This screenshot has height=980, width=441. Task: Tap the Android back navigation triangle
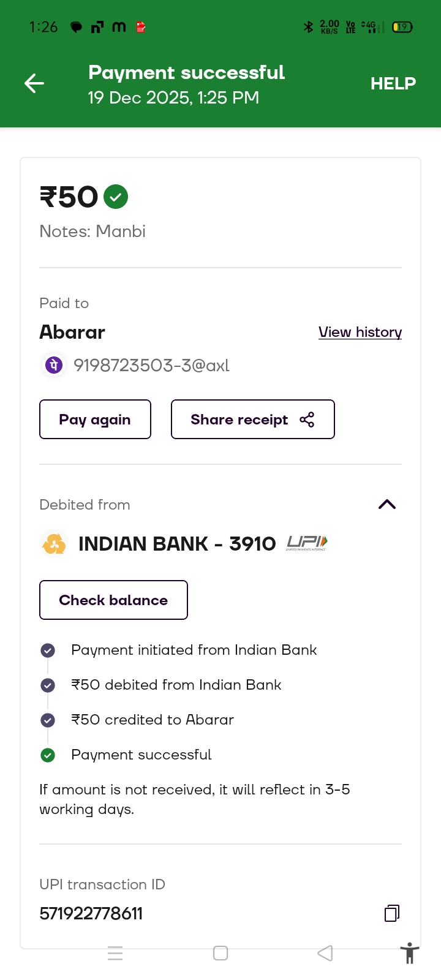pos(325,953)
